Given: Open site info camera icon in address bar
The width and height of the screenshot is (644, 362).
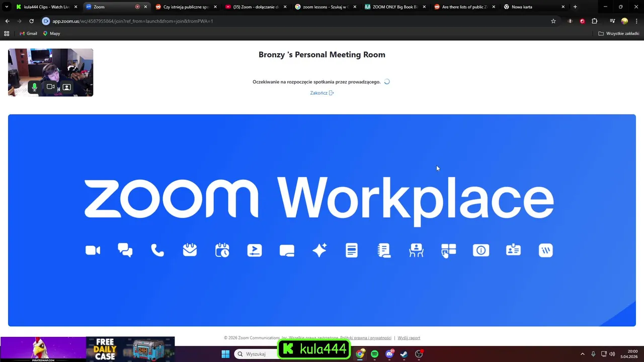Looking at the screenshot, I should coord(46,21).
